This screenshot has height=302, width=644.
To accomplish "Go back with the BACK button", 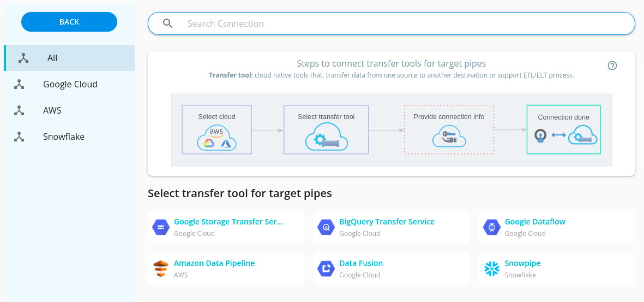I will pyautogui.click(x=69, y=22).
